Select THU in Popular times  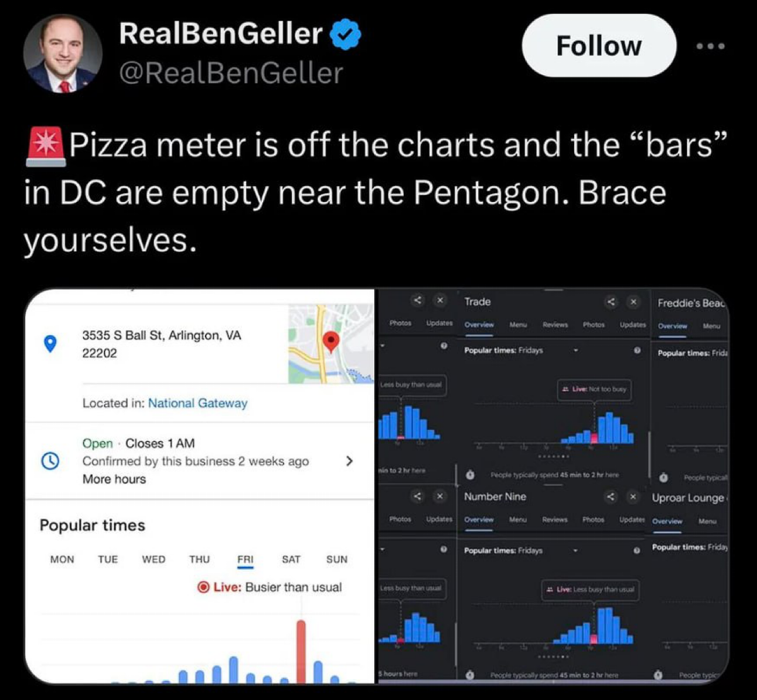click(x=199, y=559)
